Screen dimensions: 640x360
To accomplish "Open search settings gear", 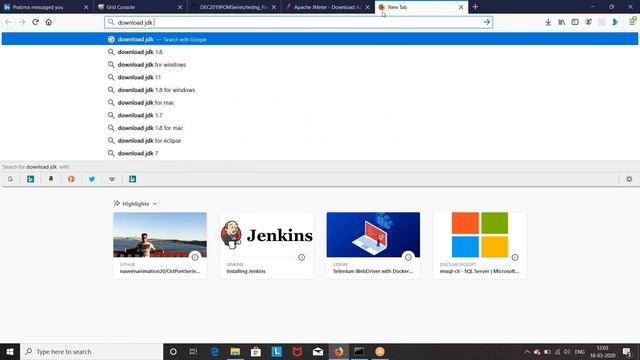I will pos(629,179).
